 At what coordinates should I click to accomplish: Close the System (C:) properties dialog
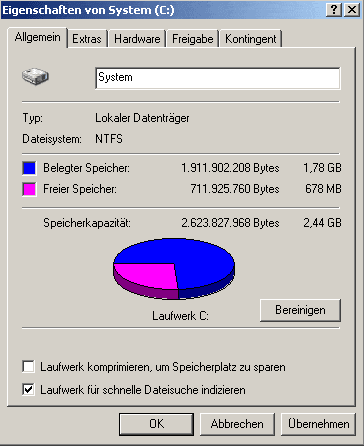tap(352, 10)
